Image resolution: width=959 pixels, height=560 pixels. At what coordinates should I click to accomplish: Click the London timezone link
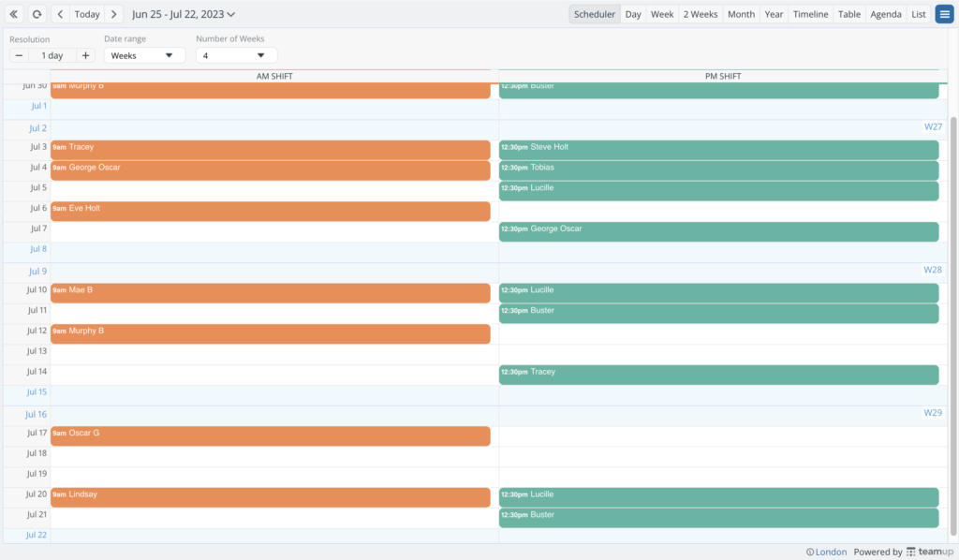pyautogui.click(x=828, y=552)
